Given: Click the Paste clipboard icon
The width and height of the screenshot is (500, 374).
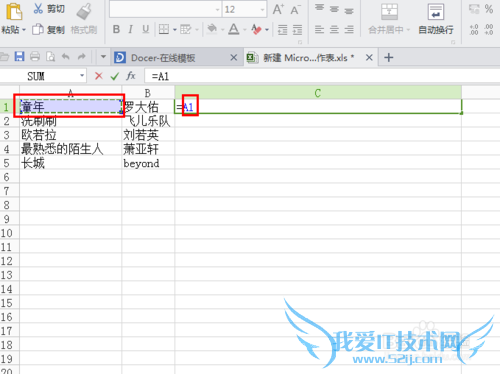Looking at the screenshot, I should coord(14,11).
